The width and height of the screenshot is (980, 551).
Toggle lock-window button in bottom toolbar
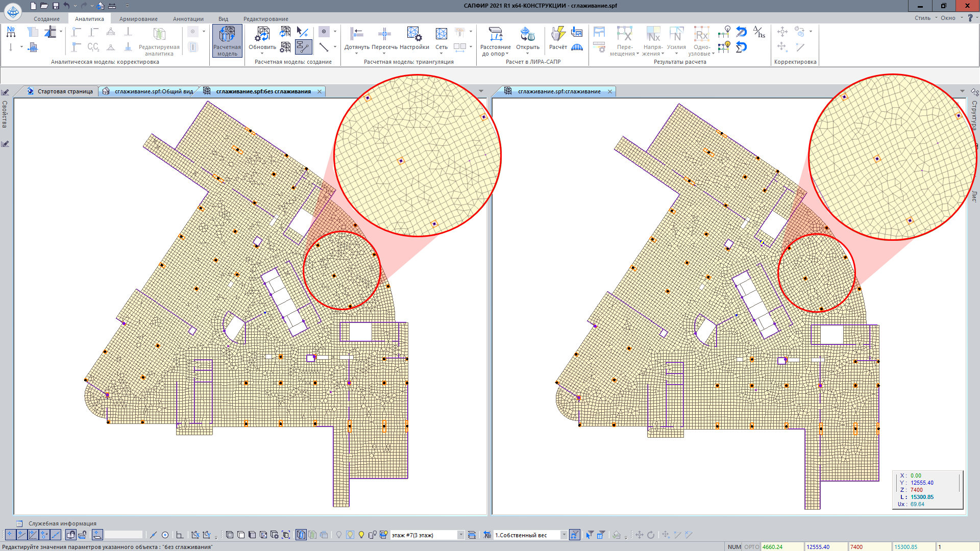click(x=71, y=535)
